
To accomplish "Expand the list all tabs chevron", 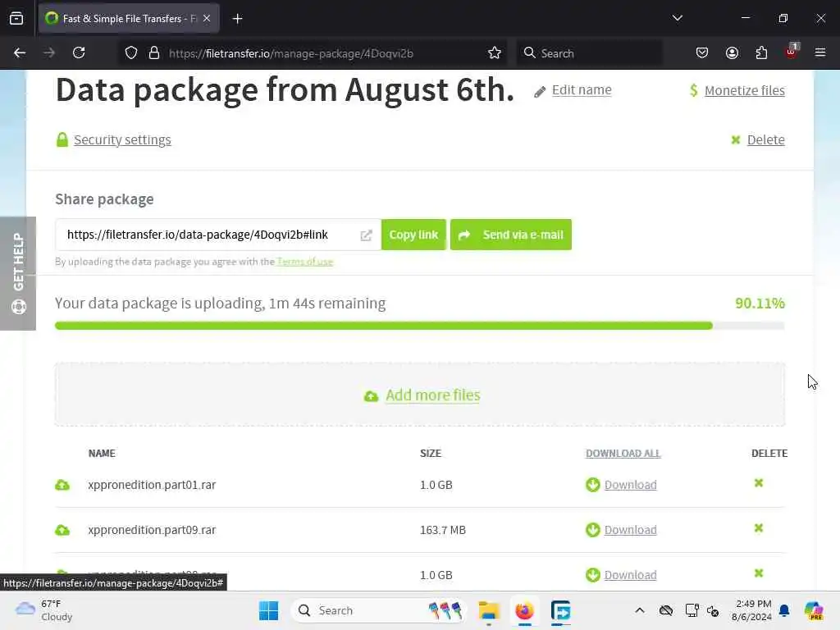I will pyautogui.click(x=677, y=18).
